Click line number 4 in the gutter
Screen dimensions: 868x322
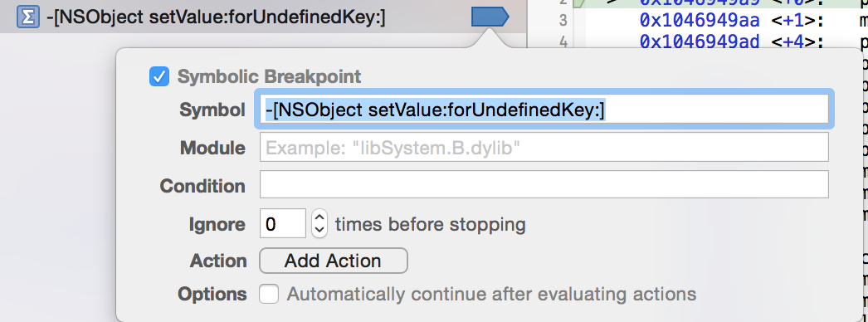563,41
